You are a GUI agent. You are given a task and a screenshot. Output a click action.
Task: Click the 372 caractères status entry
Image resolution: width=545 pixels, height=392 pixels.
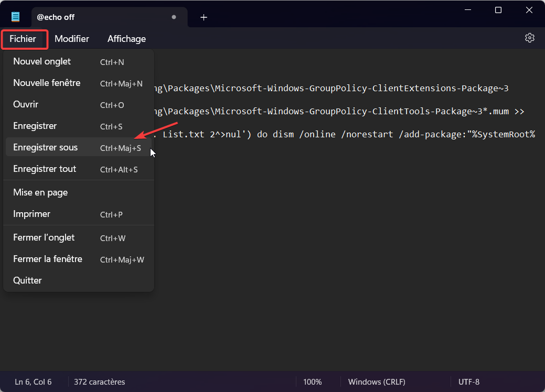pyautogui.click(x=100, y=382)
